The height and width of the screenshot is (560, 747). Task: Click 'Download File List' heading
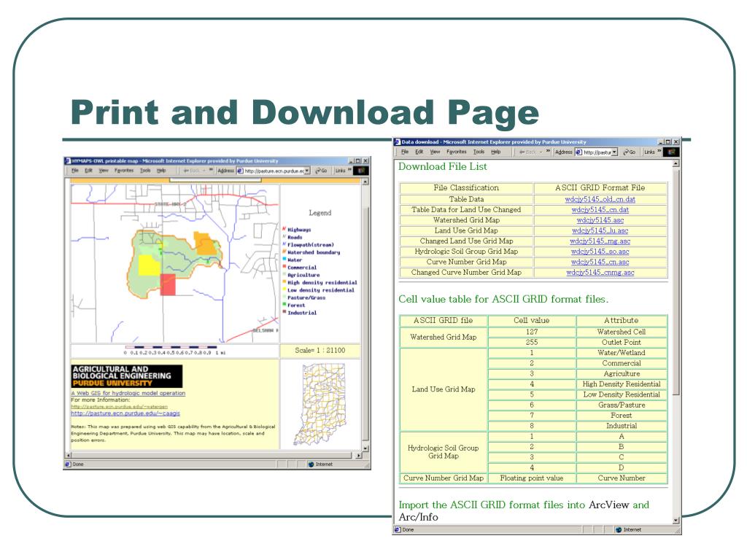click(443, 167)
